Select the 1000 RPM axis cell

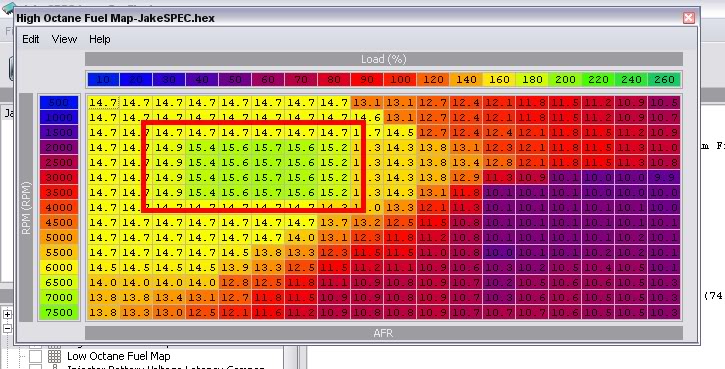(59, 117)
